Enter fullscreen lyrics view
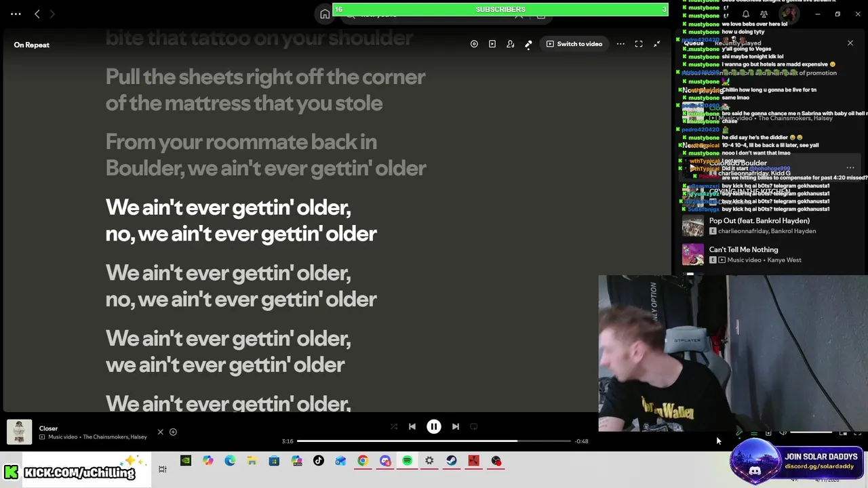The height and width of the screenshot is (488, 868). (639, 44)
